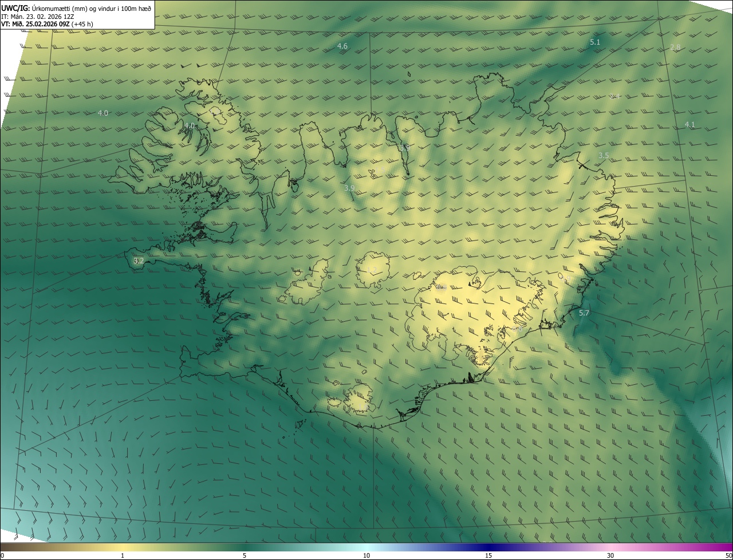The height and width of the screenshot is (560, 733).
Task: Click the 2.8 value label on the map
Action: [x=675, y=48]
